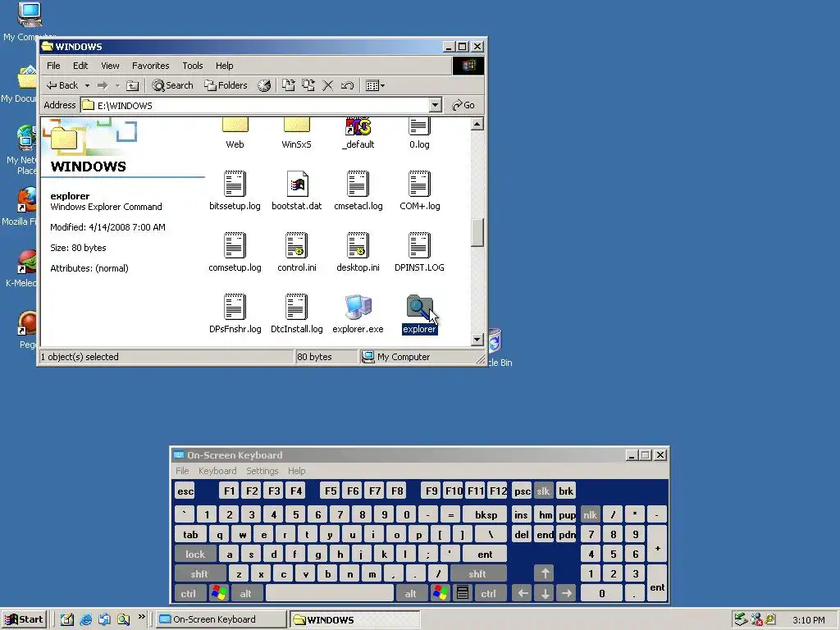Open the My Computer desktop icon
The image size is (840, 630).
coord(29,21)
